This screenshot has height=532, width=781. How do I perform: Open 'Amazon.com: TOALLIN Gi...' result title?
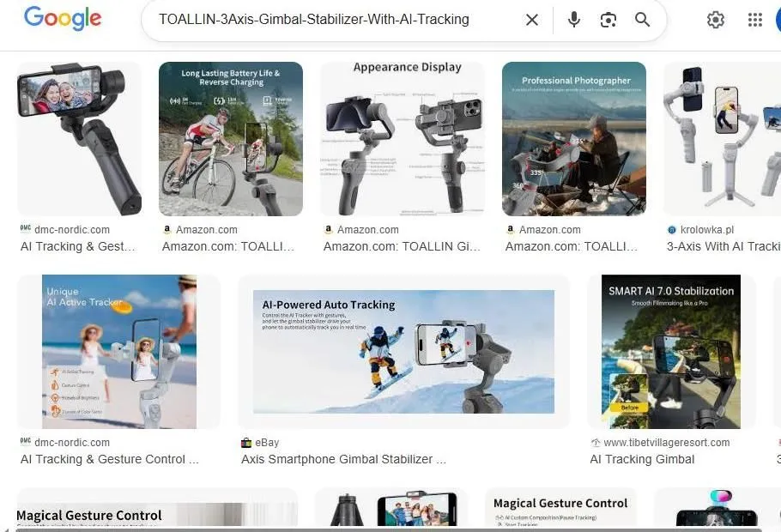point(402,246)
